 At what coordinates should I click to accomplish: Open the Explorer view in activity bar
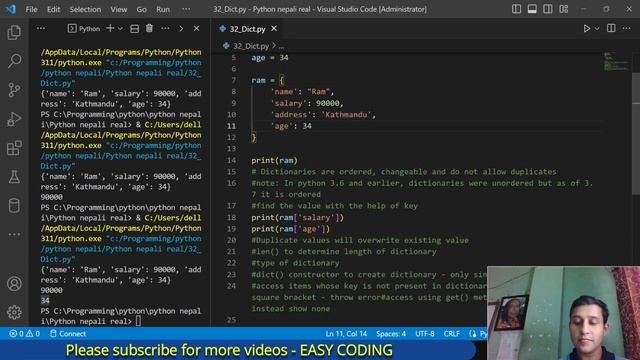click(14, 33)
